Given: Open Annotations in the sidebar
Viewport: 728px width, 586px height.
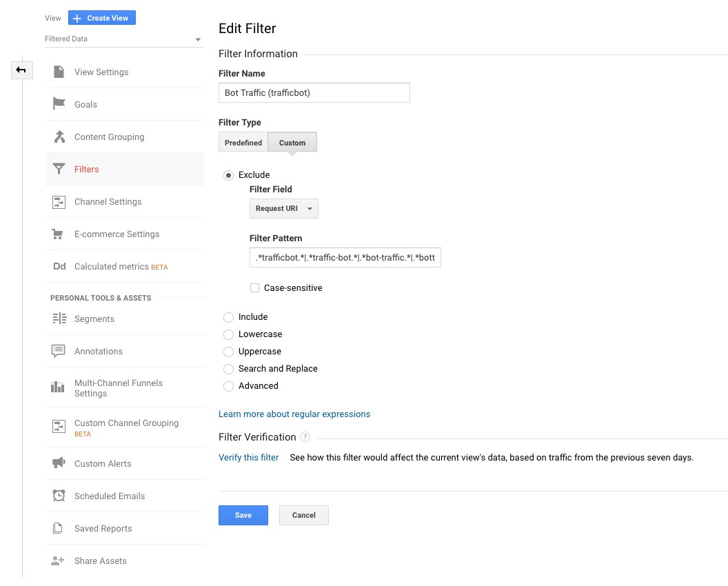Looking at the screenshot, I should (125, 352).
